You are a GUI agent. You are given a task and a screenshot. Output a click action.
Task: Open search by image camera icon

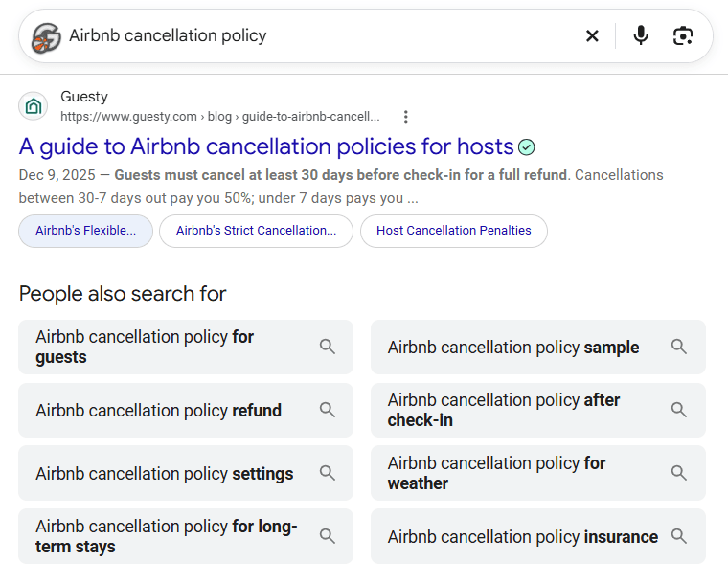coord(682,35)
